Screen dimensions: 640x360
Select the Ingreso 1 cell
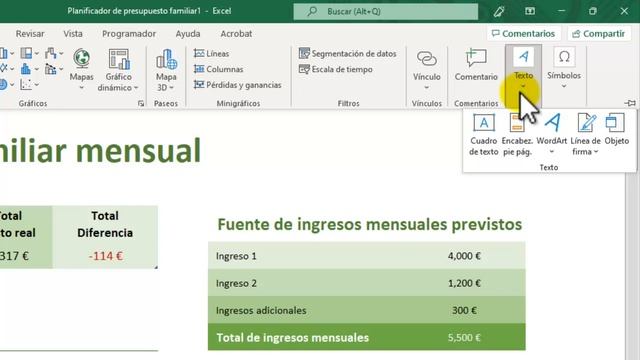pos(236,256)
